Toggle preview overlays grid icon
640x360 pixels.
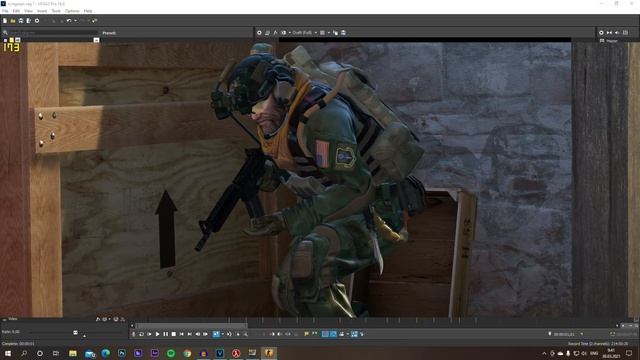(322, 33)
